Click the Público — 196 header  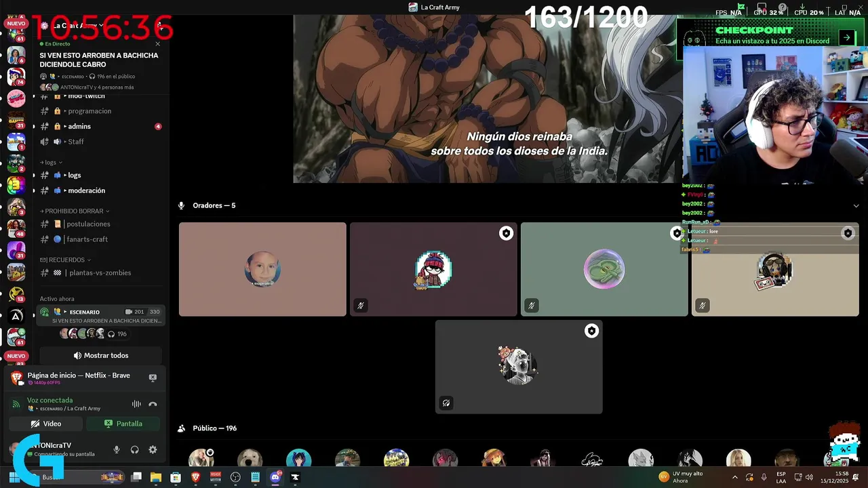point(214,428)
